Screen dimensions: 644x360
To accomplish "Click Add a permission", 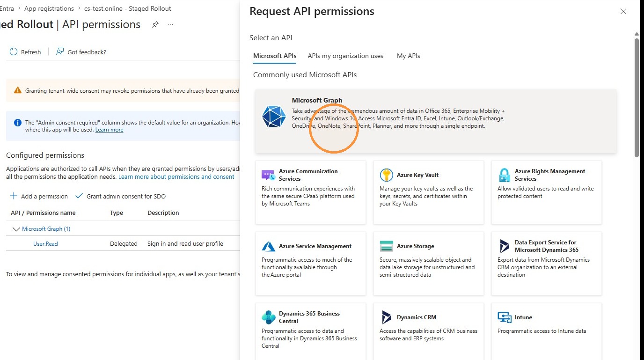I will click(39, 196).
